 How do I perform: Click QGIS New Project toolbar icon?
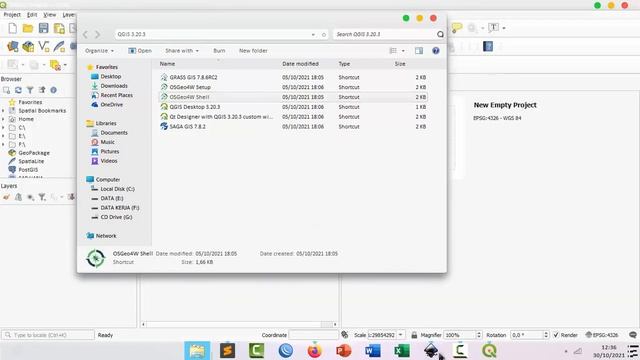click(x=13, y=28)
